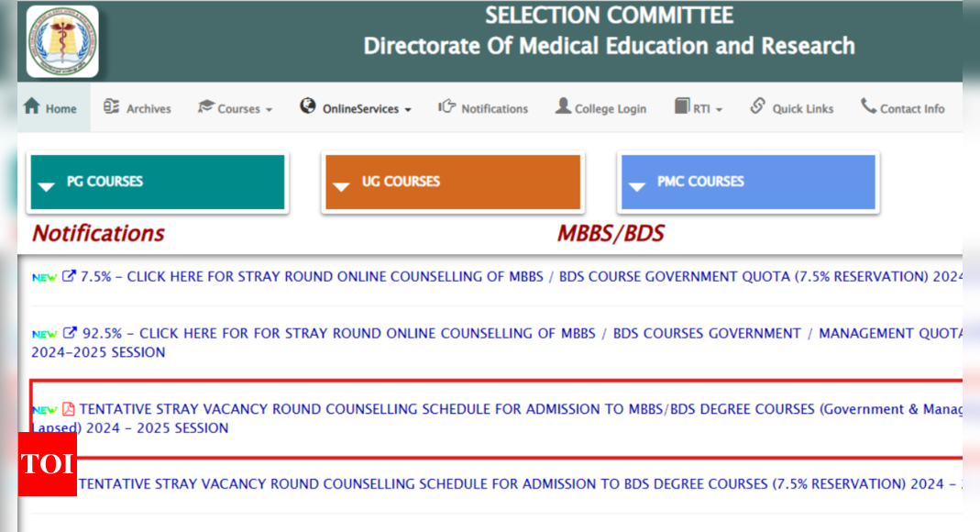
Task: Click the chain link Quick Links icon
Action: [757, 105]
